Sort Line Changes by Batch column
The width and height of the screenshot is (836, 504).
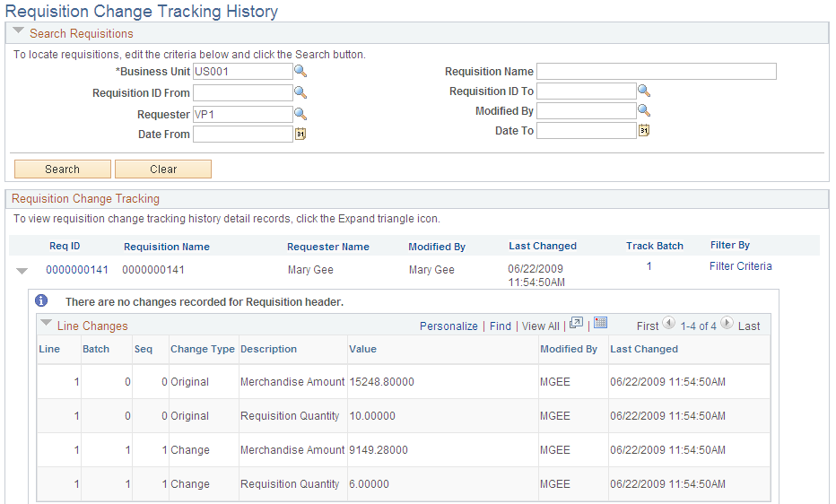(x=96, y=349)
